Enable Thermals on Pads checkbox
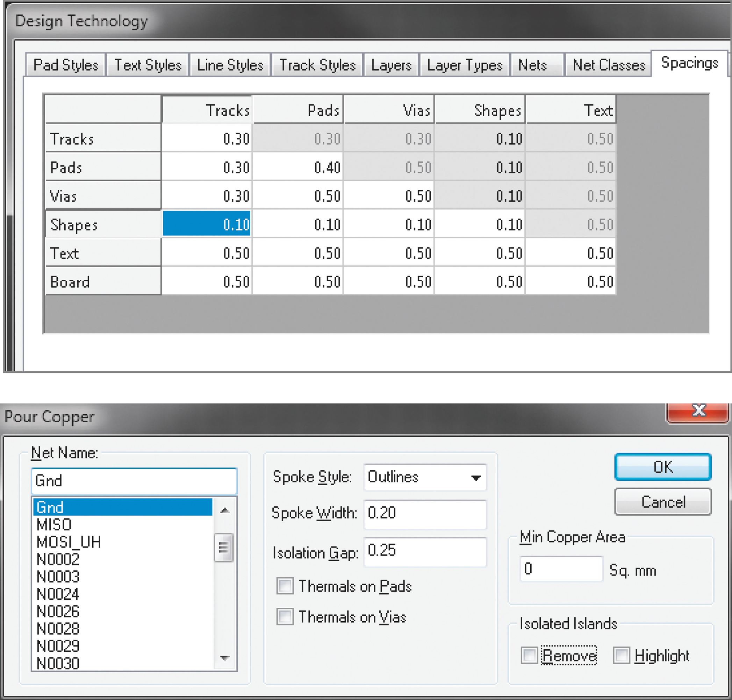This screenshot has height=700, width=732. 285,586
